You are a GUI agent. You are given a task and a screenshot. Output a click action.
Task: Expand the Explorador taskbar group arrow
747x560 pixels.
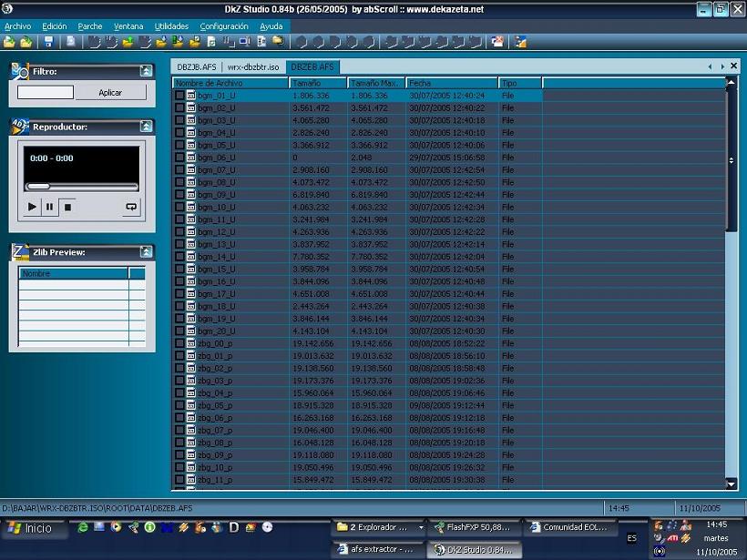(421, 527)
